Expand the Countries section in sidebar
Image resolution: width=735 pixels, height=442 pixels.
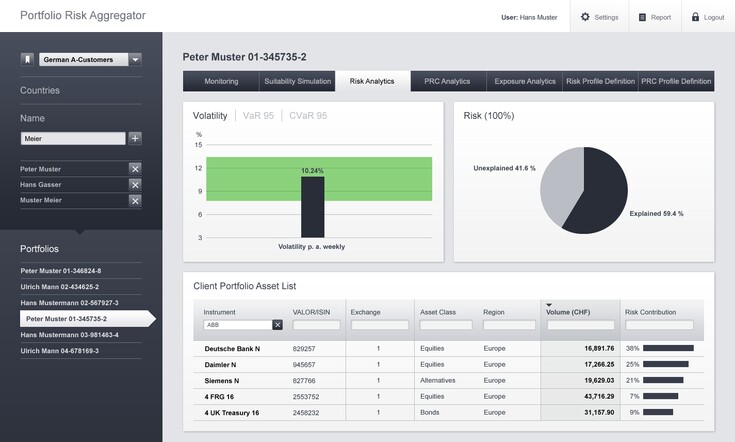pos(40,90)
